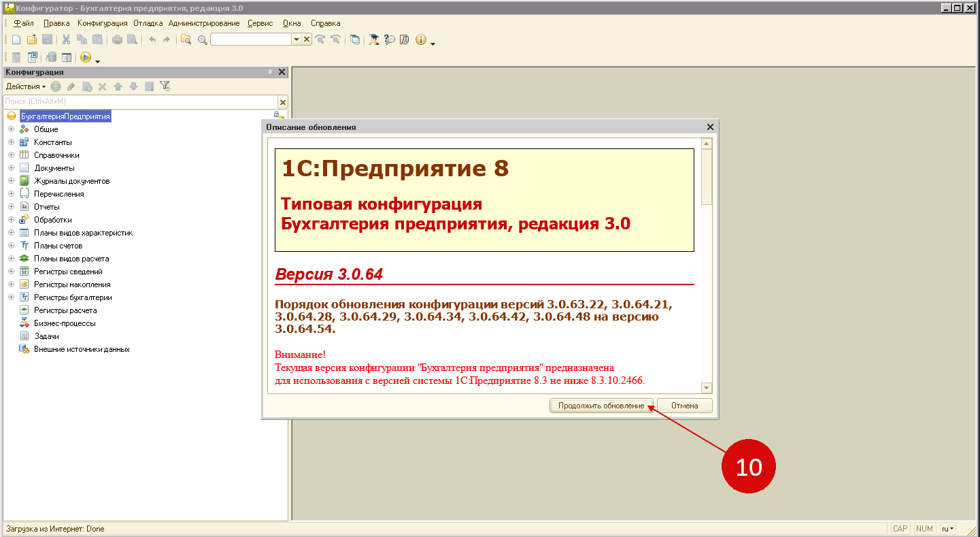Open the Администрирование menu
The height and width of the screenshot is (537, 980).
tap(204, 23)
